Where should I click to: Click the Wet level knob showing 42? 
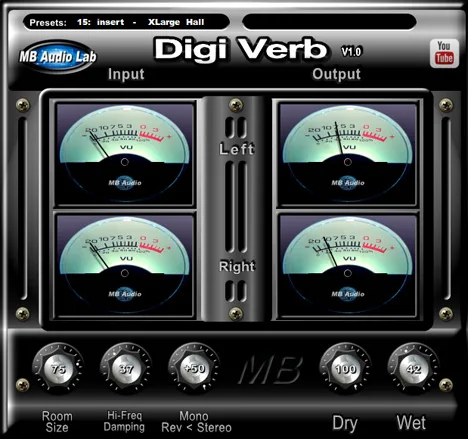[413, 369]
